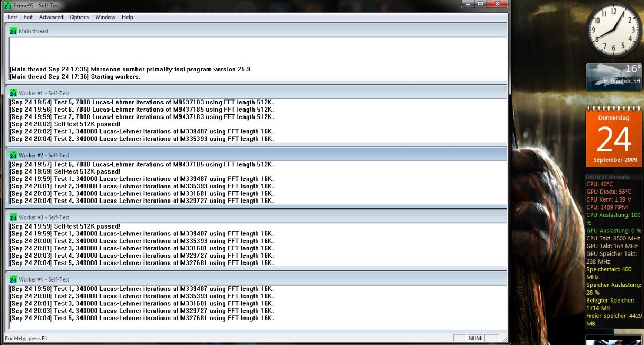Click the Worker #2 window icon
This screenshot has height=345, width=644.
tap(13, 155)
